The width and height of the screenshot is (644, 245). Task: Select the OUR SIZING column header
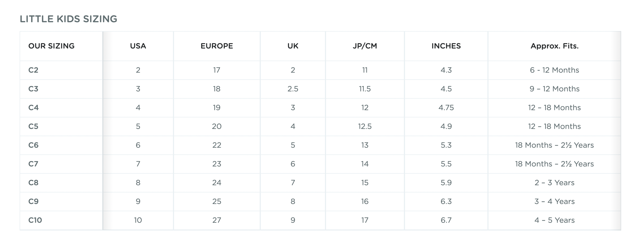52,46
